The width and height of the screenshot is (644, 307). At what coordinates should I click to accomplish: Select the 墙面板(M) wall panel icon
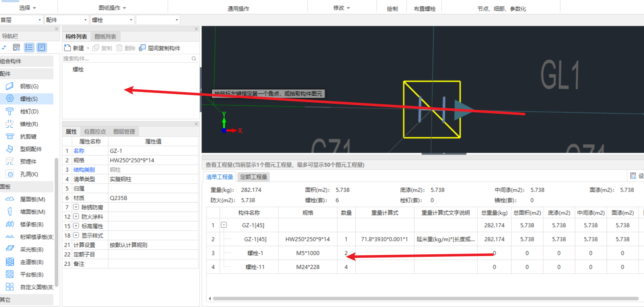click(10, 212)
